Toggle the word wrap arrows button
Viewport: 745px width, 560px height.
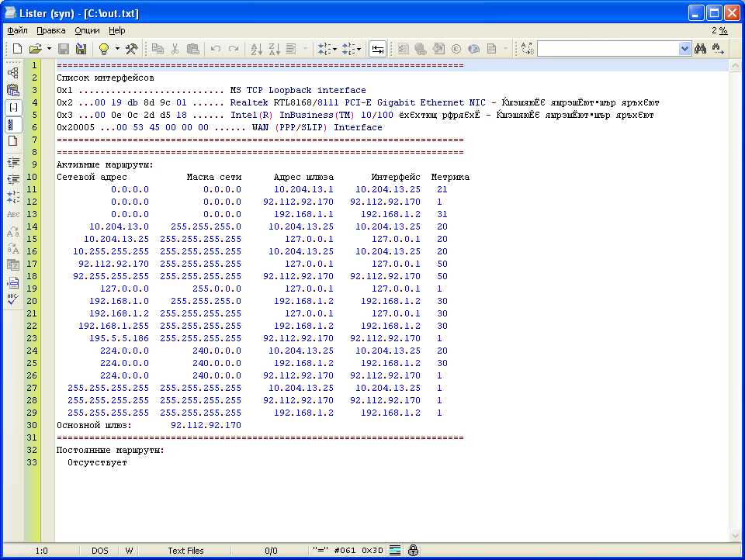(378, 49)
